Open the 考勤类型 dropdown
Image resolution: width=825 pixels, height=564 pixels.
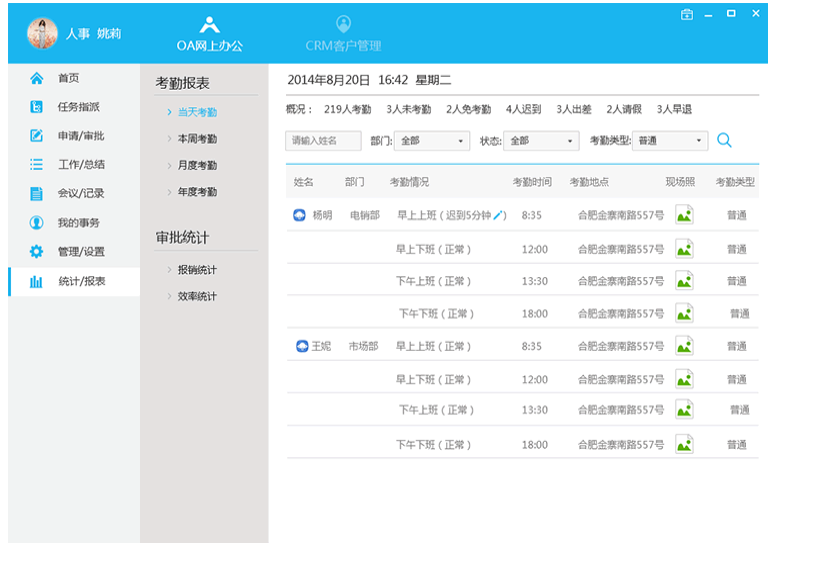pyautogui.click(x=670, y=141)
